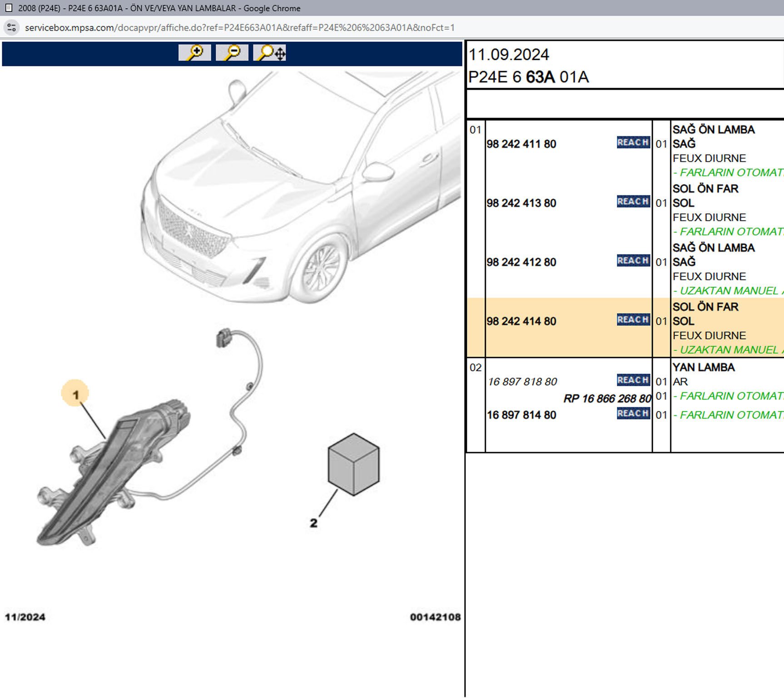Click the site information icon in address bar

[x=12, y=28]
